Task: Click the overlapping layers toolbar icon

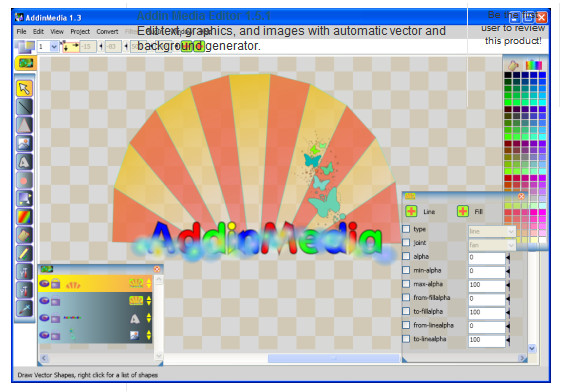Action: (x=25, y=47)
